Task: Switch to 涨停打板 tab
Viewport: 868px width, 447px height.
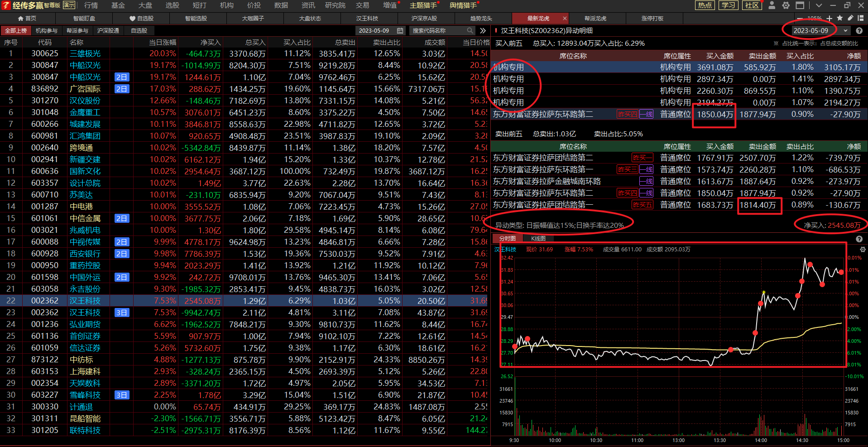Action: pos(652,18)
